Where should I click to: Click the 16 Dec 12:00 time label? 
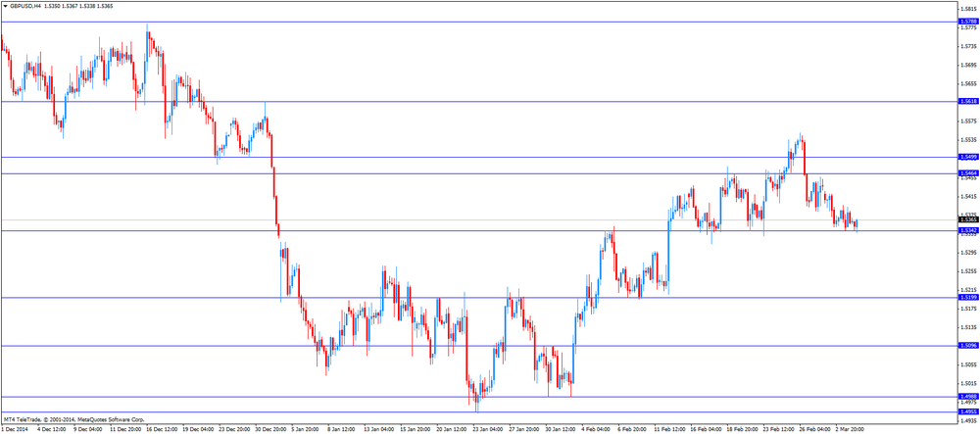[x=160, y=430]
